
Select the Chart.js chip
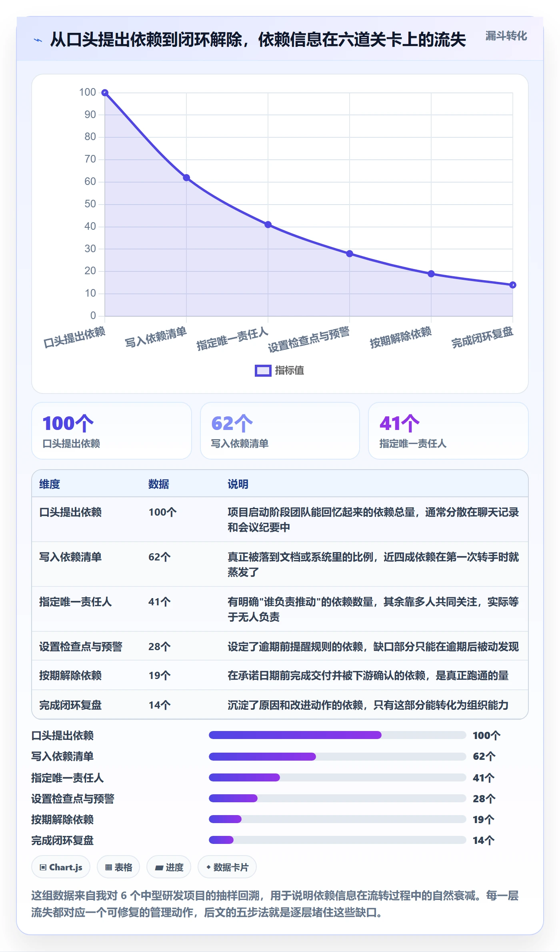coord(61,867)
